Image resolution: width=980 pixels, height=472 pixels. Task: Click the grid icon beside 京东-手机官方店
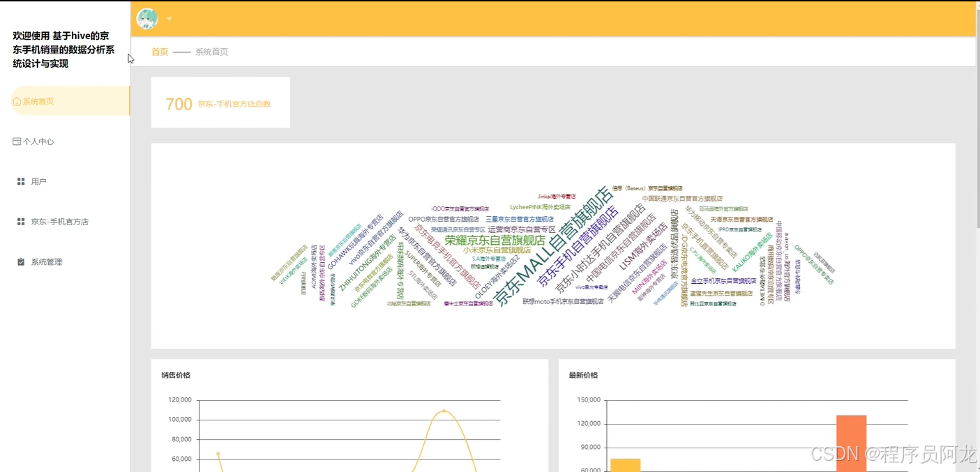click(21, 222)
